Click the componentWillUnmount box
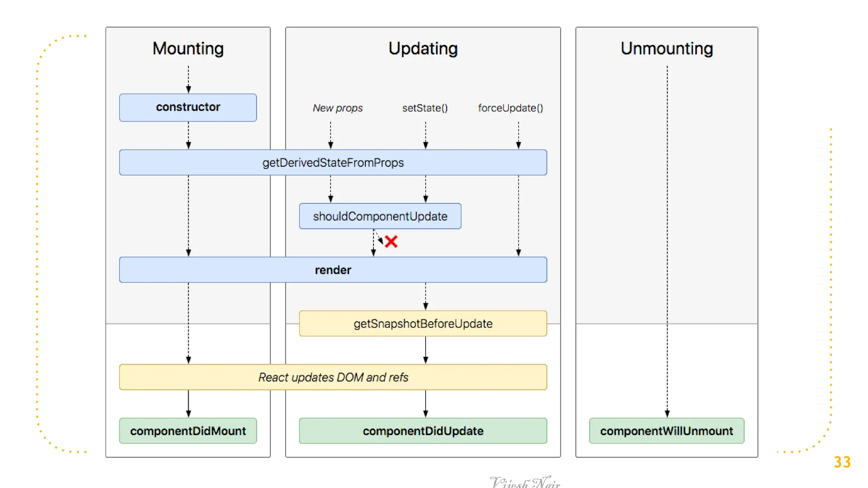The width and height of the screenshot is (868, 488). tap(666, 431)
